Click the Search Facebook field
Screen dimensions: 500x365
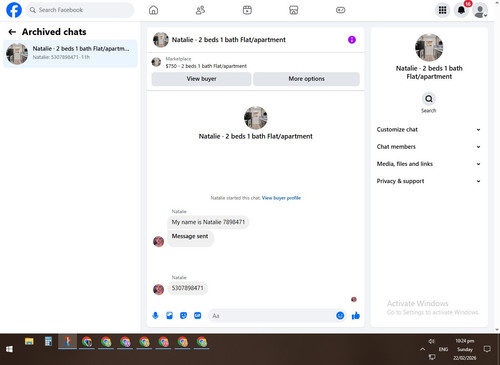click(x=80, y=10)
